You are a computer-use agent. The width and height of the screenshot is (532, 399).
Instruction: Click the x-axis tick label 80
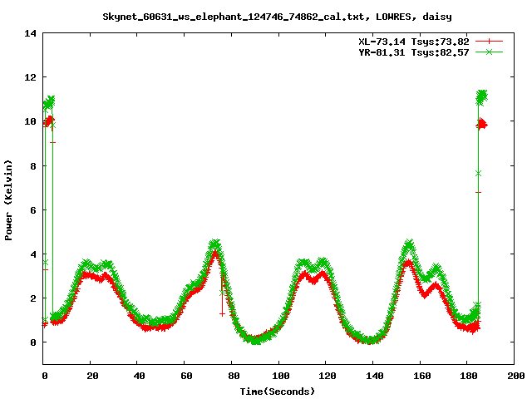click(234, 376)
